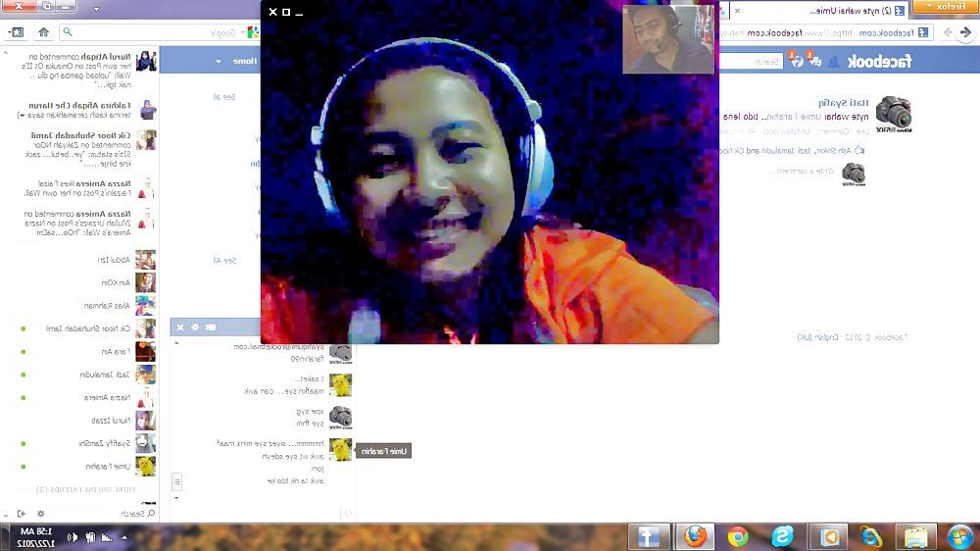Click the Home link in Facebook header

[x=244, y=61]
